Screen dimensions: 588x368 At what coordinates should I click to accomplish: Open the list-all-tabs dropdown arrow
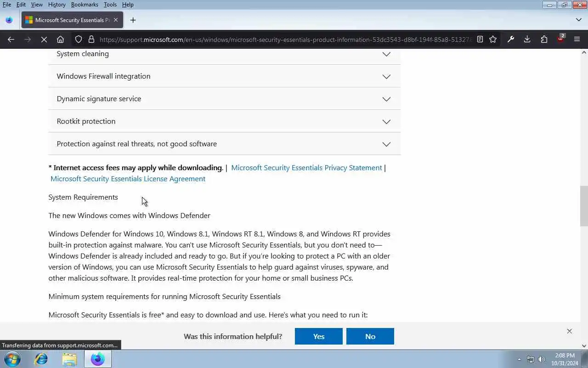tap(578, 20)
